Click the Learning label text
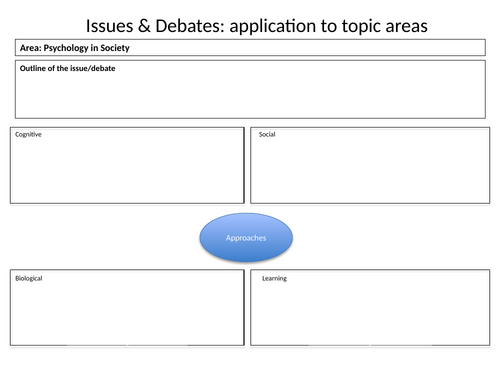The height and width of the screenshot is (375, 500). pos(274,278)
